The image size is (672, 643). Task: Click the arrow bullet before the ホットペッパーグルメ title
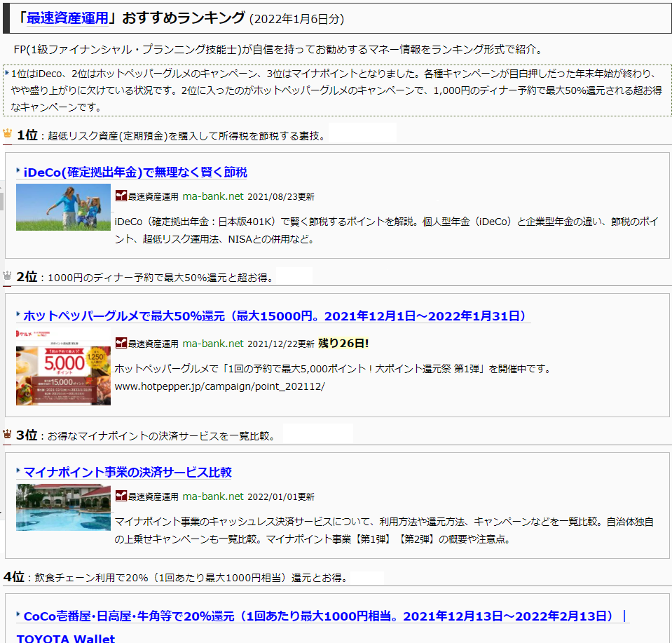tap(18, 314)
